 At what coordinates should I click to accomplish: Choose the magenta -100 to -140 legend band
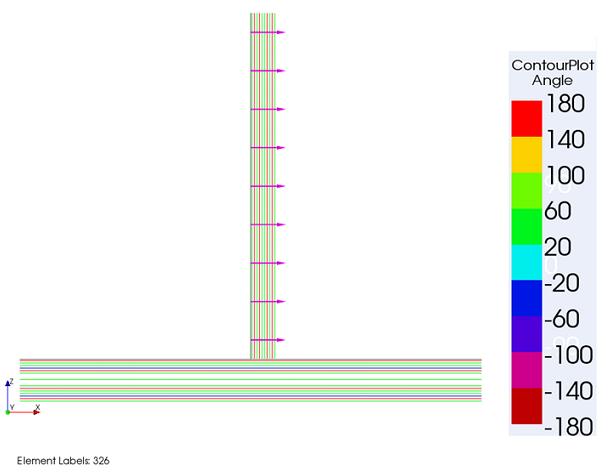527,370
